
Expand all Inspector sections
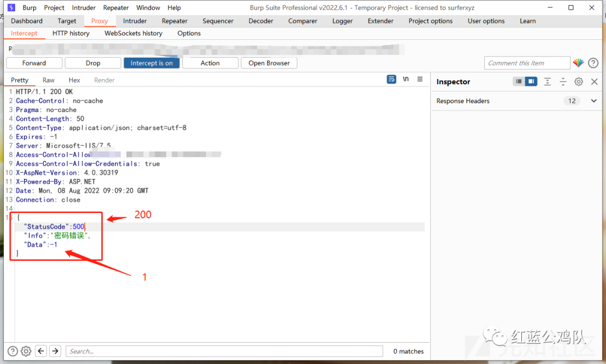point(547,81)
